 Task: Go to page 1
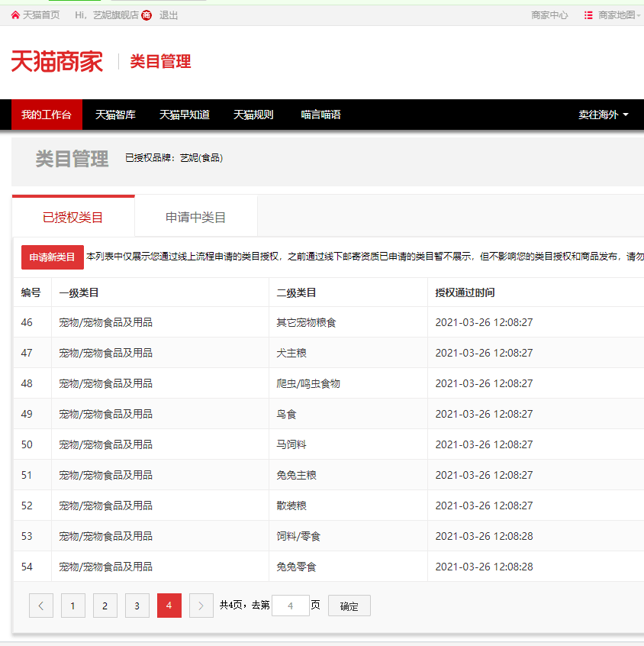[x=73, y=606]
